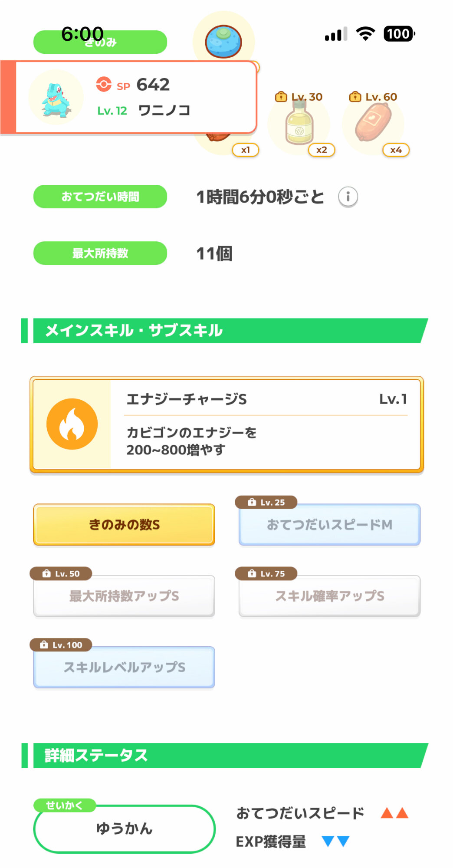453x868 pixels.
Task: Tap the blue down arrows for EXP獲得量
Action: [x=336, y=842]
